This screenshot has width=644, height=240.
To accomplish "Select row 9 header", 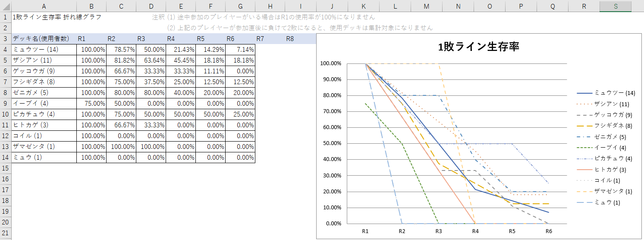I will tap(6, 104).
